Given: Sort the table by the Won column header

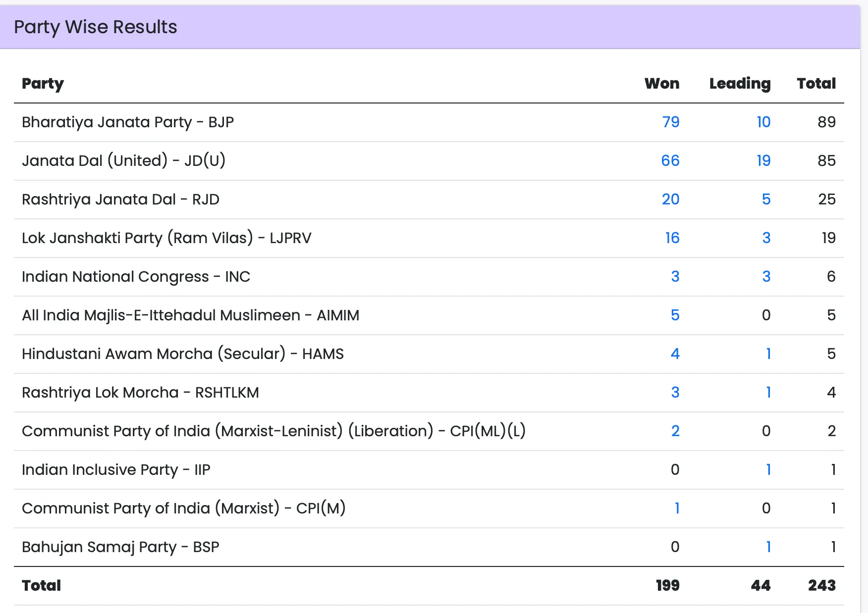Looking at the screenshot, I should pyautogui.click(x=662, y=84).
